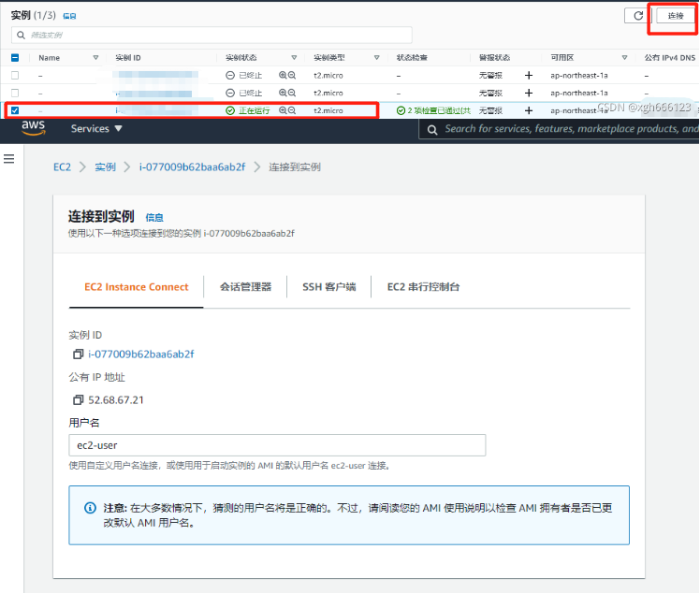
Task: Click the 实例 ID column header
Action: click(127, 58)
